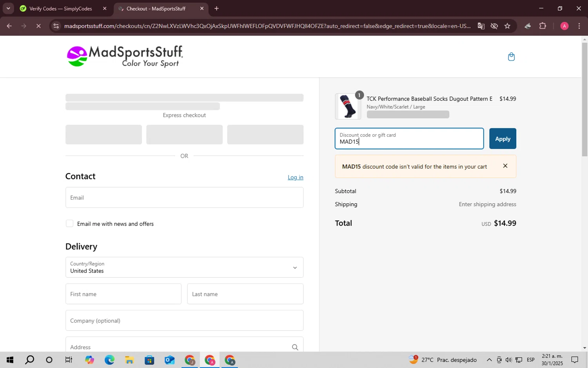
Task: Focus the Discount code or gift card field
Action: (x=409, y=138)
